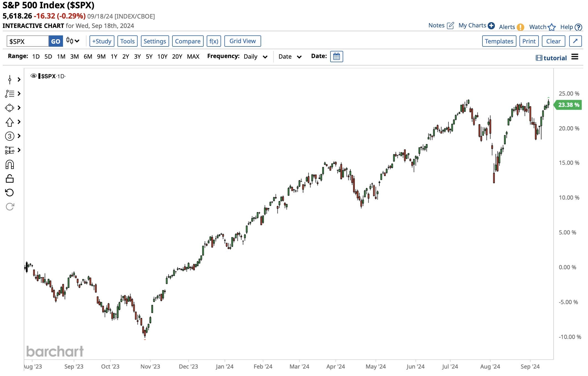Select the polygon shapes tool
The image size is (588, 376).
(10, 108)
